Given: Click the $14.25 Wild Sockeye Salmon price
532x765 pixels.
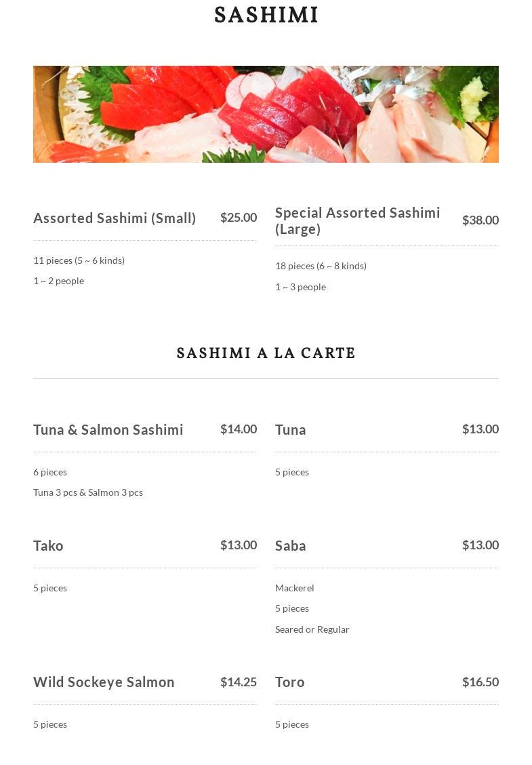Looking at the screenshot, I should pos(238,682).
